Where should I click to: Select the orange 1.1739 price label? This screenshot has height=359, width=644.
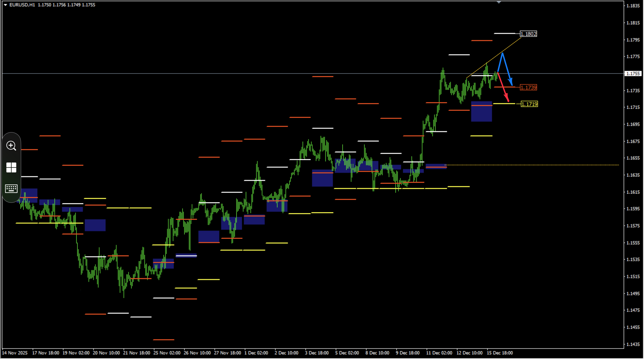pyautogui.click(x=528, y=87)
